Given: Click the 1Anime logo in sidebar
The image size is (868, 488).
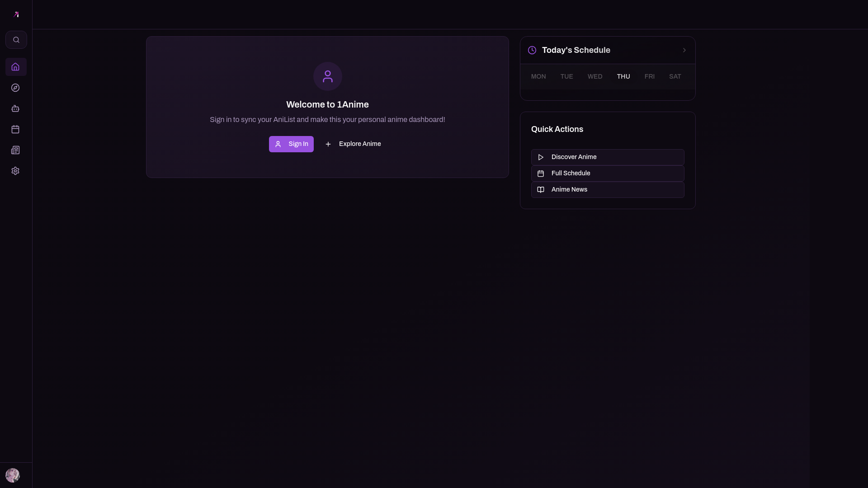Looking at the screenshot, I should point(16,14).
